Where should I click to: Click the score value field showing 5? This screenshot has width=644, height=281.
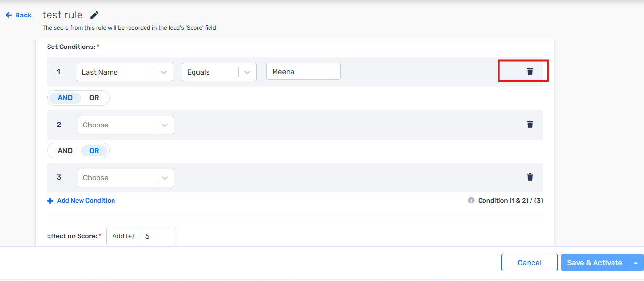[158, 236]
